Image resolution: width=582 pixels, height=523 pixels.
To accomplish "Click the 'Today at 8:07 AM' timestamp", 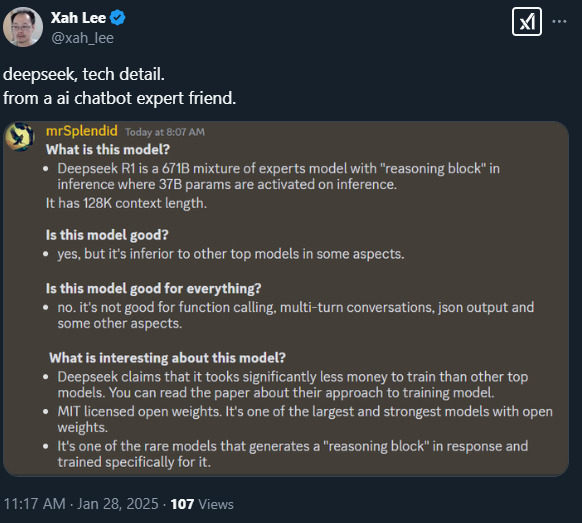I will click(x=165, y=132).
